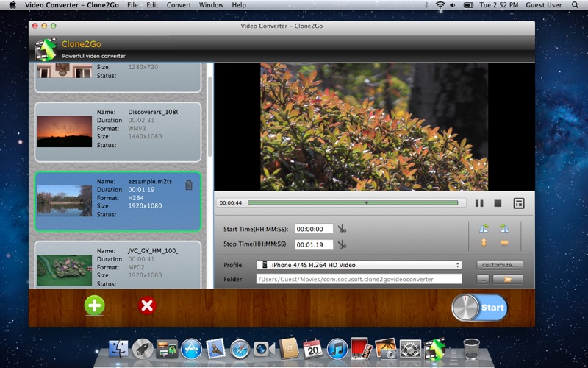Rotate video left using the rotate icon
The height and width of the screenshot is (368, 588).
484,228
